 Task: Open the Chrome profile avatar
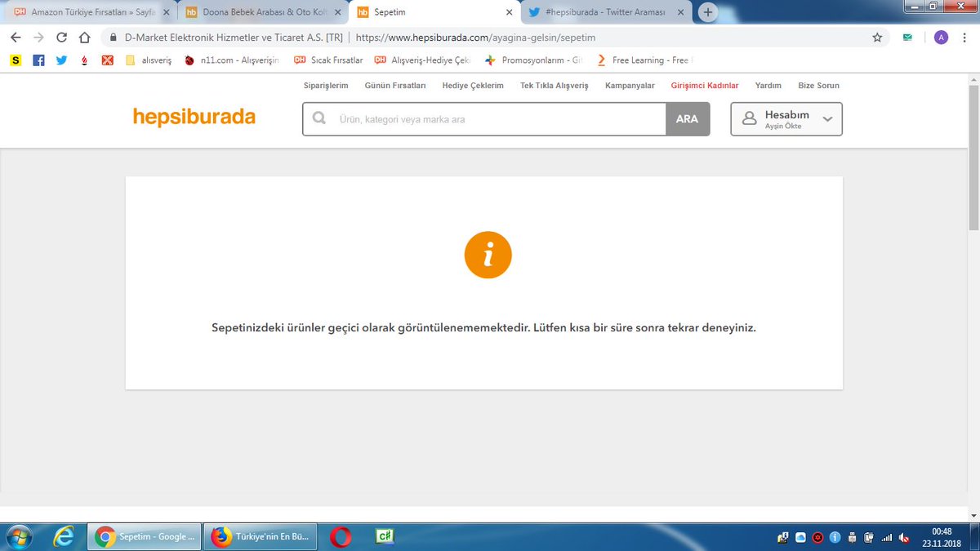pyautogui.click(x=941, y=38)
